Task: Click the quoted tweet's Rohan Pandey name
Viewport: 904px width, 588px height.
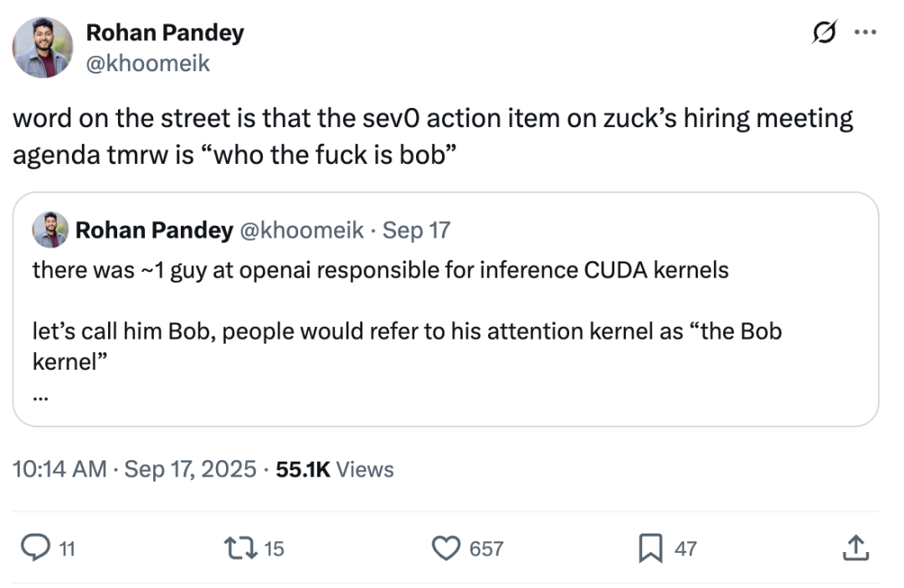Action: coord(154,230)
